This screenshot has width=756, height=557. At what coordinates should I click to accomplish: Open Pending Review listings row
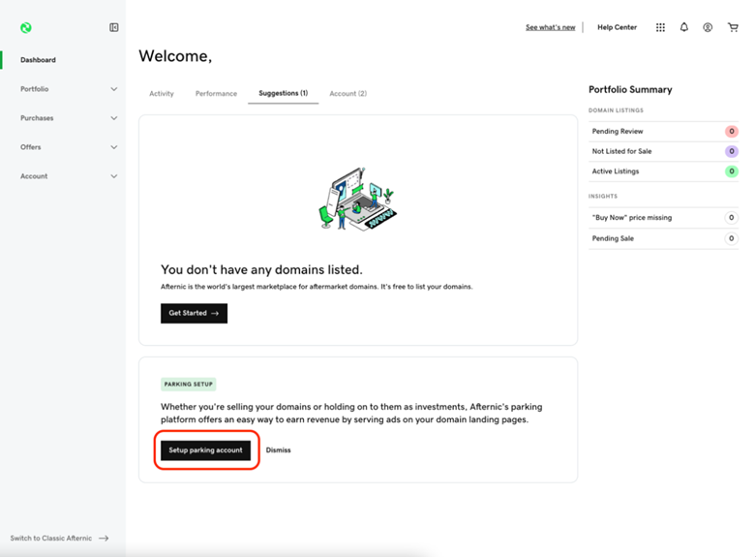[663, 132]
